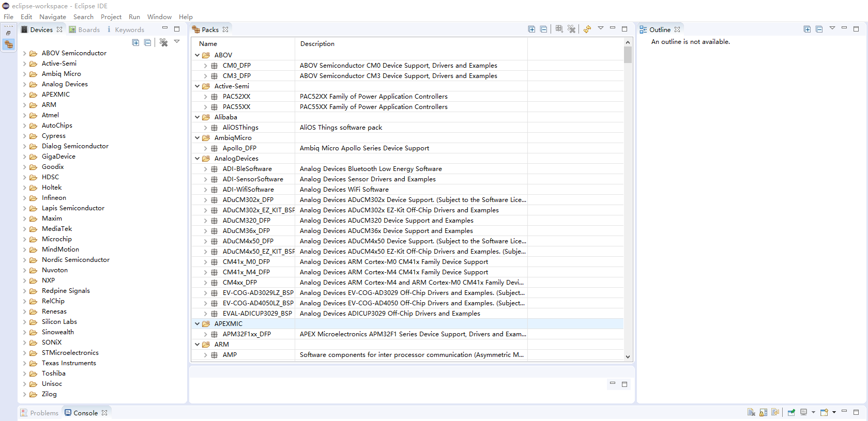The image size is (868, 421).
Task: Collapse the AnalogDevices group in Packs
Action: click(197, 158)
